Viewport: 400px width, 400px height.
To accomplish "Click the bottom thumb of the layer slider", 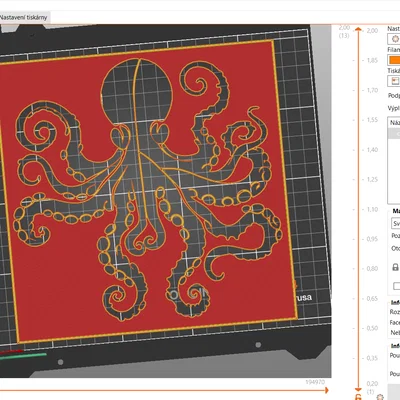I will tap(358, 389).
